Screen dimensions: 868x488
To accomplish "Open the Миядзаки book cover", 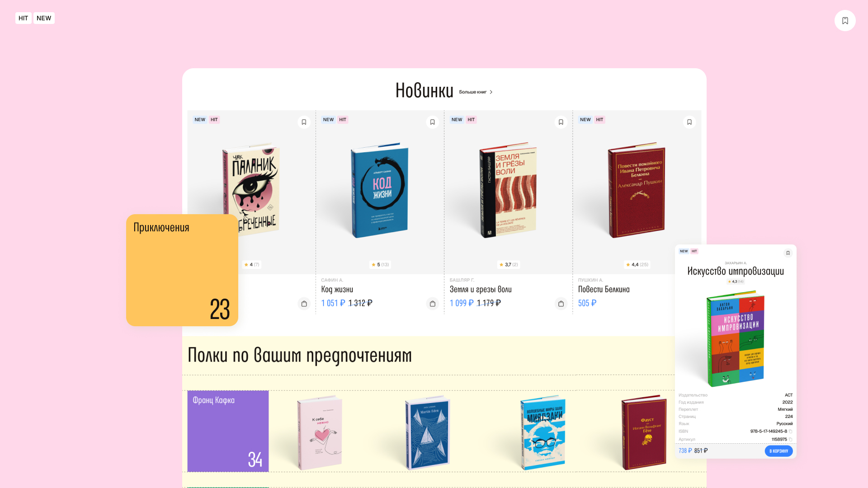I will [542, 433].
